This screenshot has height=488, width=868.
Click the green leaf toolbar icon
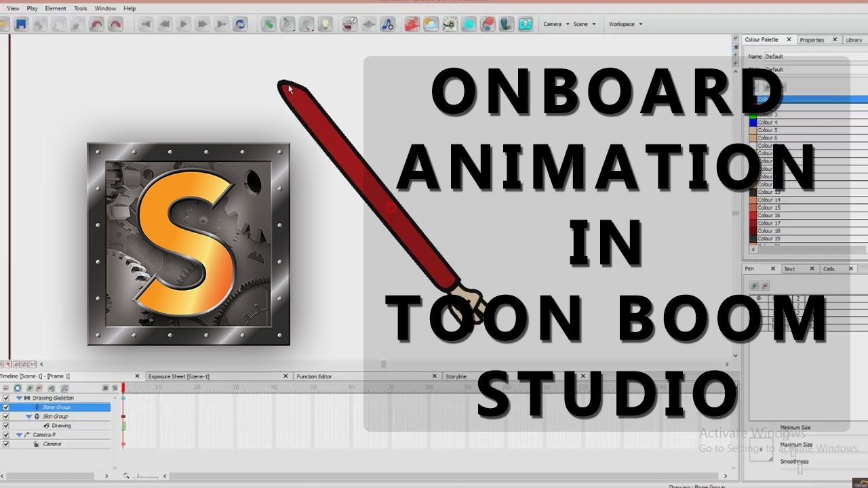(x=269, y=24)
